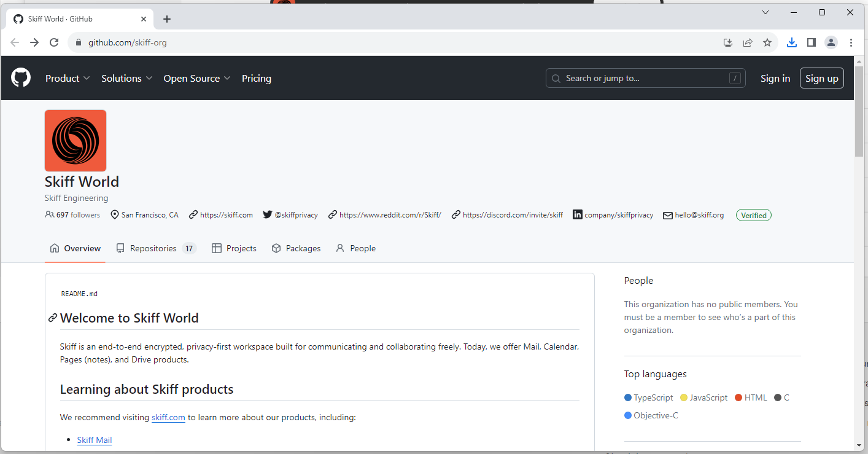Click the Sign up button
868x454 pixels.
pyautogui.click(x=822, y=78)
